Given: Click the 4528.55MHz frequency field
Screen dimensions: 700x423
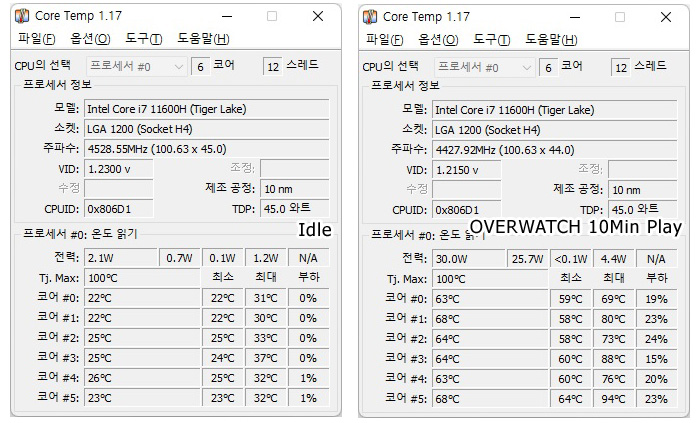Looking at the screenshot, I should pos(206,148).
